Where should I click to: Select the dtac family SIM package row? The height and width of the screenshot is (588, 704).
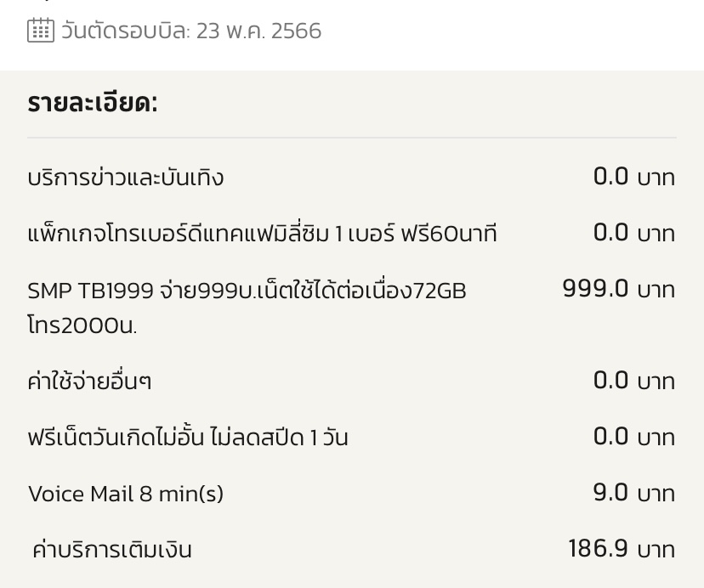pyautogui.click(x=351, y=234)
